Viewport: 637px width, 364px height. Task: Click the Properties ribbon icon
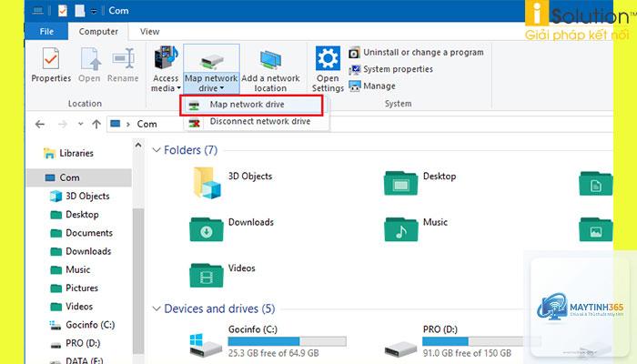(x=51, y=58)
